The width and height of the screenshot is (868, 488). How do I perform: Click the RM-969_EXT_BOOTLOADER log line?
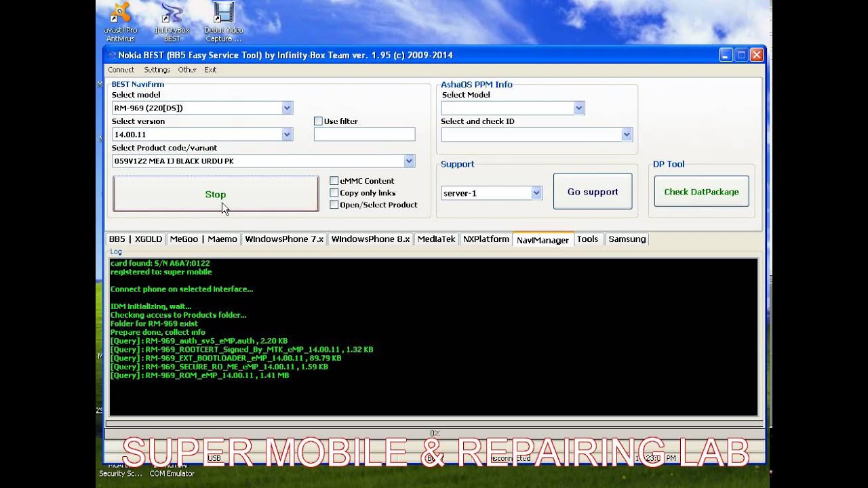tap(225, 358)
